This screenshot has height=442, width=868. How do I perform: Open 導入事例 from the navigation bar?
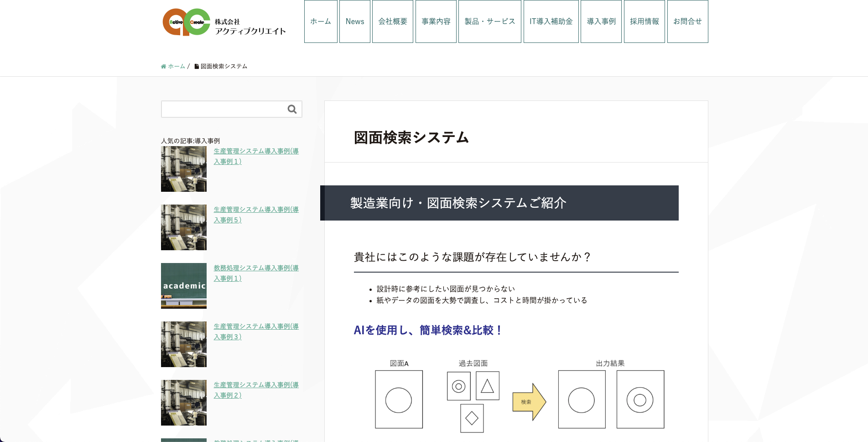[x=601, y=21]
